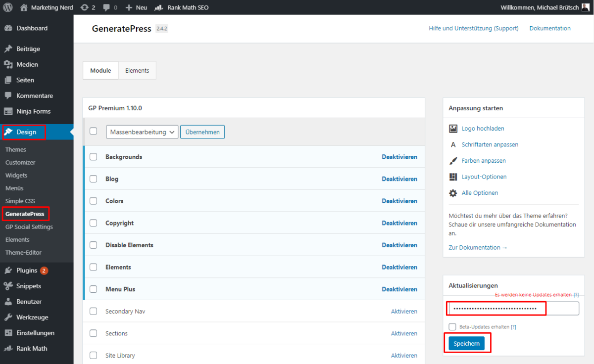Open Hilfe und Unterstützung (Support) link
Screen dimensions: 594x364
(x=474, y=28)
